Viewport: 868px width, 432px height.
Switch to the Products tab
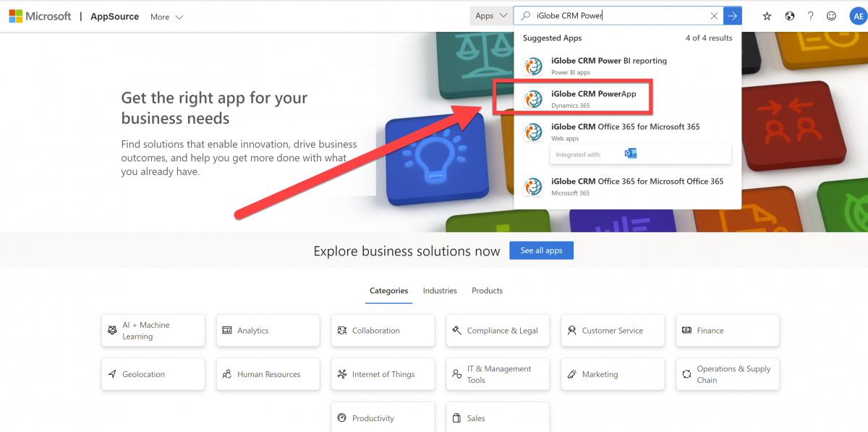(487, 291)
